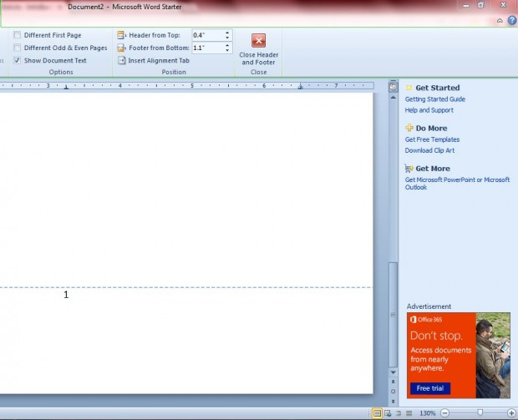Open the Word Help question mark
The width and height of the screenshot is (518, 420).
click(512, 21)
